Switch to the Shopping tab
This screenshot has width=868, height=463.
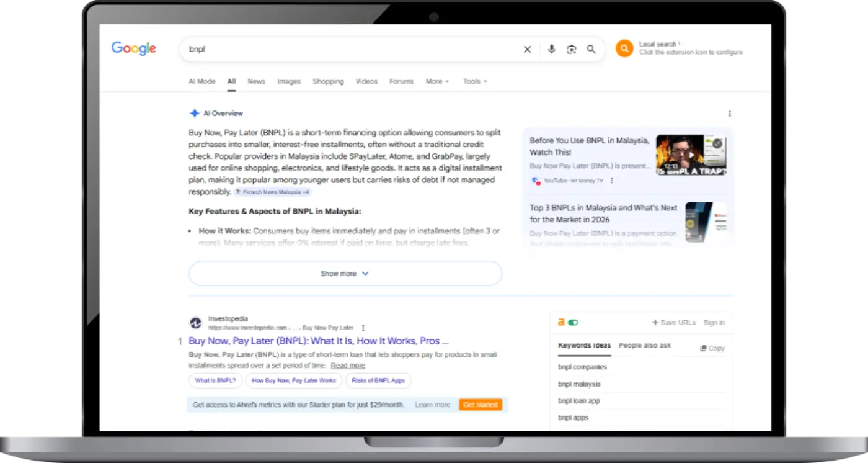click(x=328, y=81)
